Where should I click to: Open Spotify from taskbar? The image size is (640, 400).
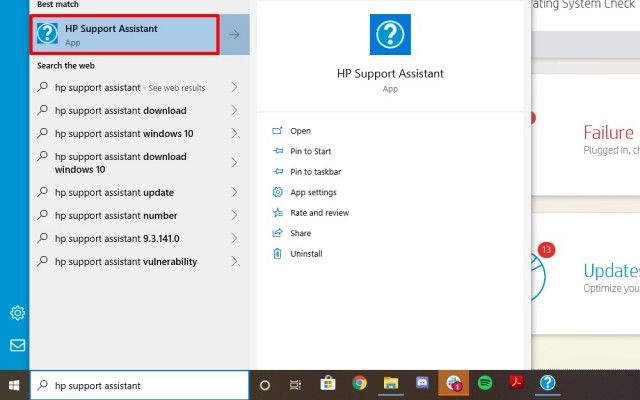[485, 383]
